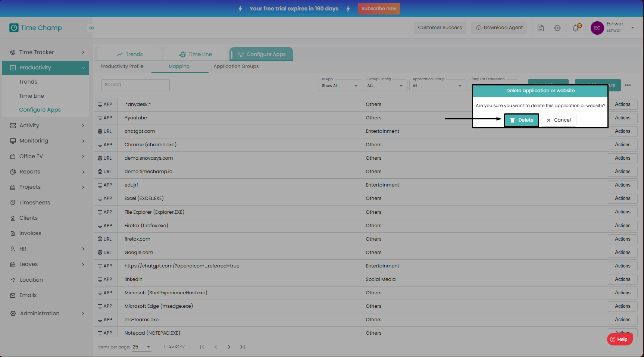Open Configure Apps in sidebar submenu
This screenshot has width=644, height=357.
40,110
